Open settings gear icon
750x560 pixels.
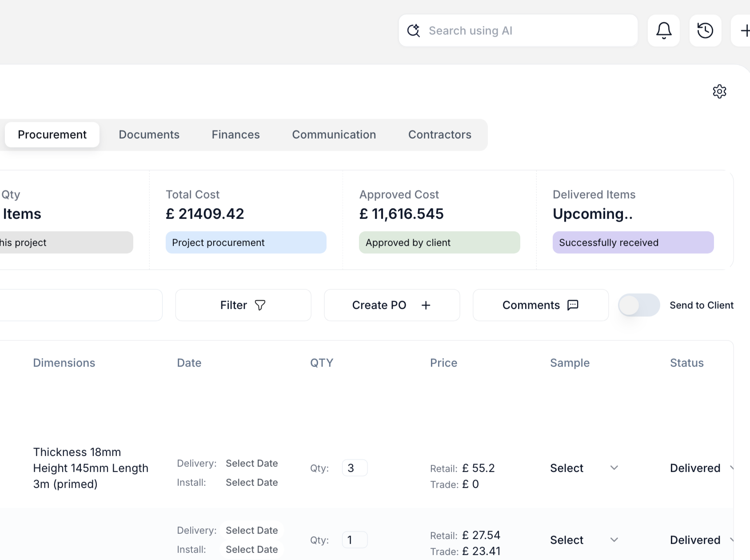pos(719,91)
